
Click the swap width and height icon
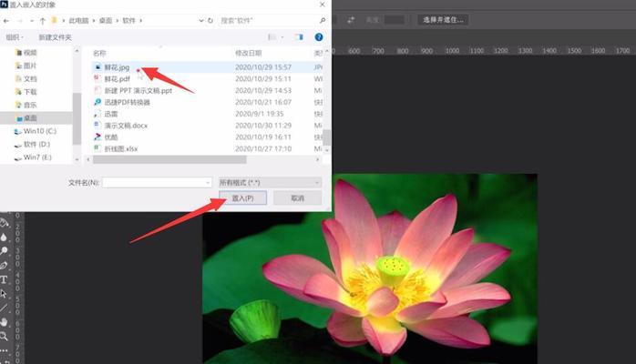351,20
